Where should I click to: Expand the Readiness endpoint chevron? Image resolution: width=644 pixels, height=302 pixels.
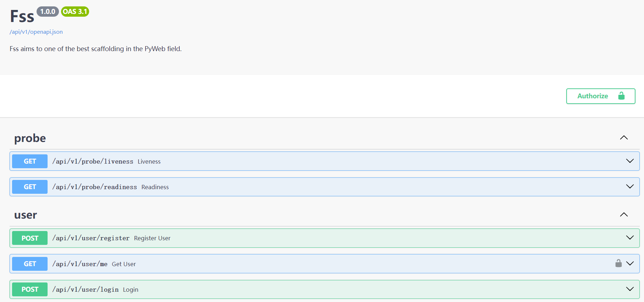pyautogui.click(x=630, y=187)
